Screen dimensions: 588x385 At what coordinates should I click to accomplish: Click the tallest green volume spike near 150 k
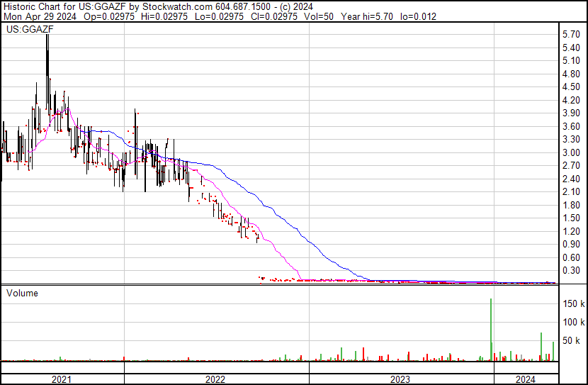point(491,330)
